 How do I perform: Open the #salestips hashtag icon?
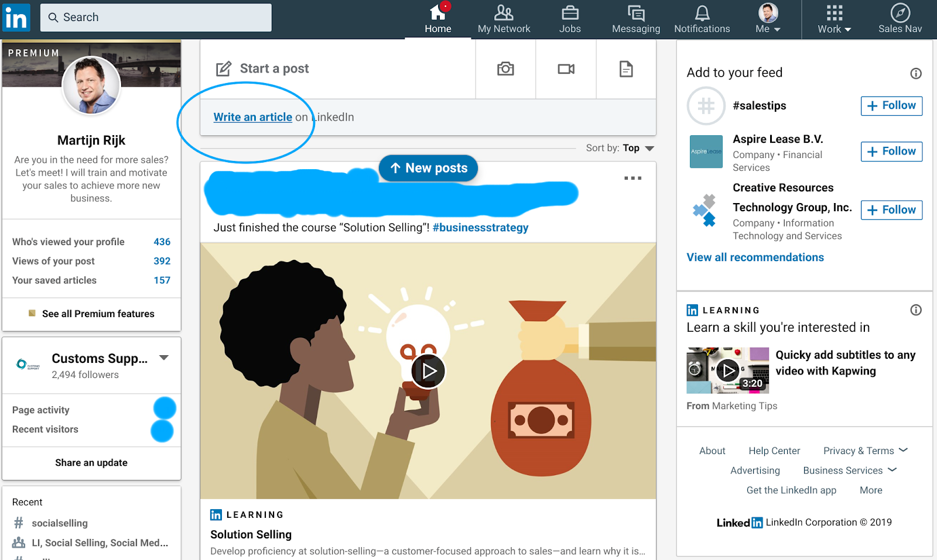click(x=706, y=106)
